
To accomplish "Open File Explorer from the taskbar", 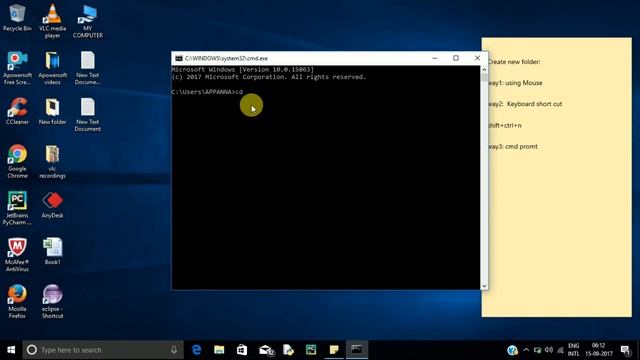I will (219, 350).
